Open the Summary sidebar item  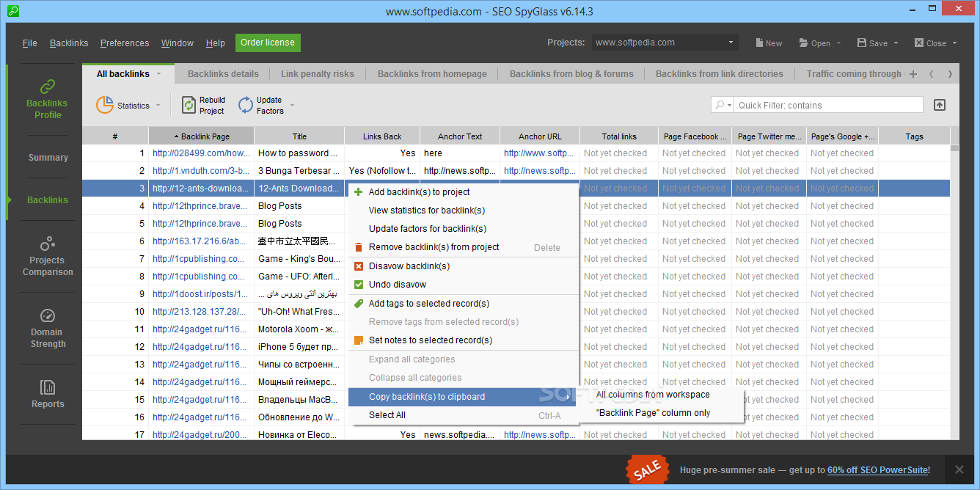point(48,158)
